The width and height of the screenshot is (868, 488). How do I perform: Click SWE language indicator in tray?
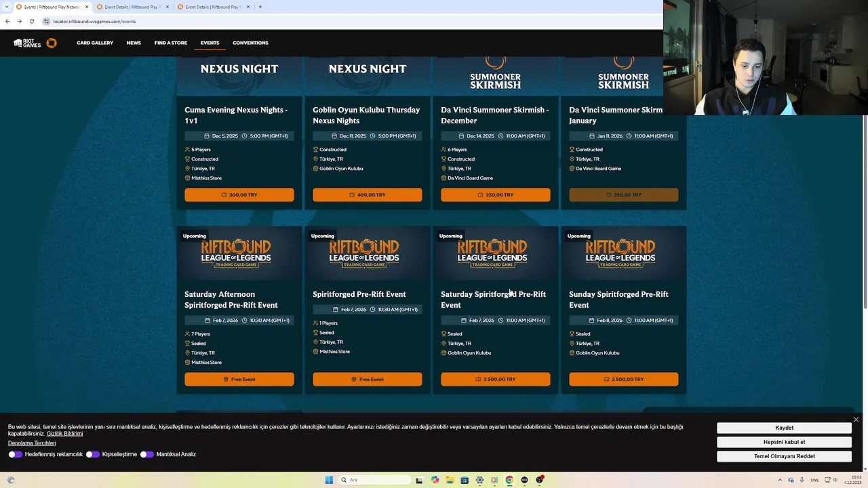pyautogui.click(x=814, y=480)
